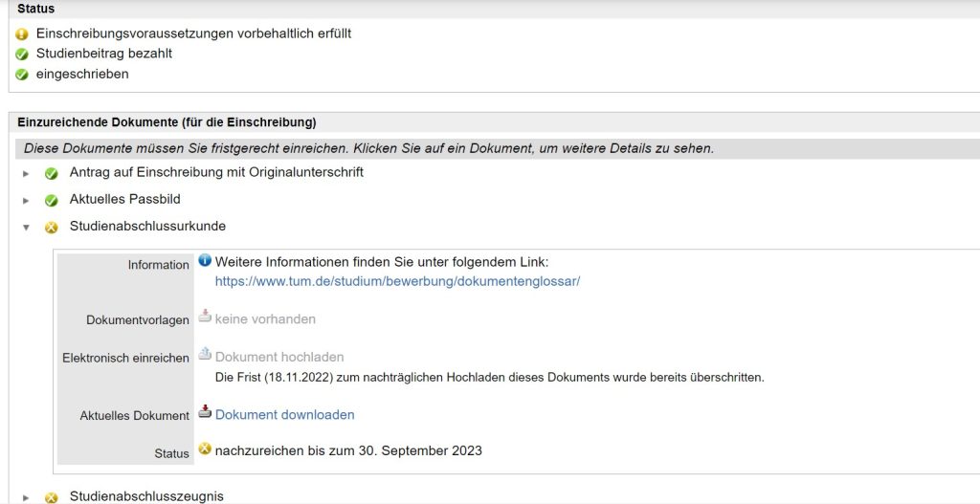Click yellow status icon for Studienabschlusszeugnis

pyautogui.click(x=52, y=497)
